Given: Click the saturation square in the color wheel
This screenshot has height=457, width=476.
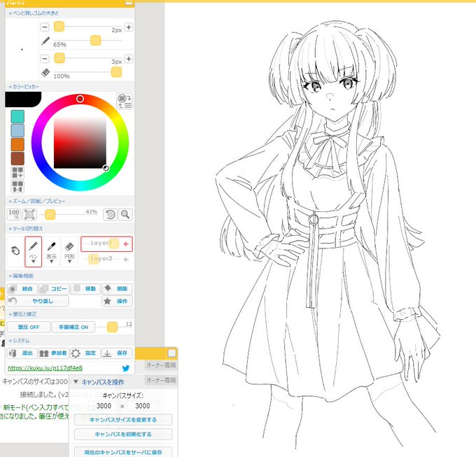Looking at the screenshot, I should click(x=80, y=143).
